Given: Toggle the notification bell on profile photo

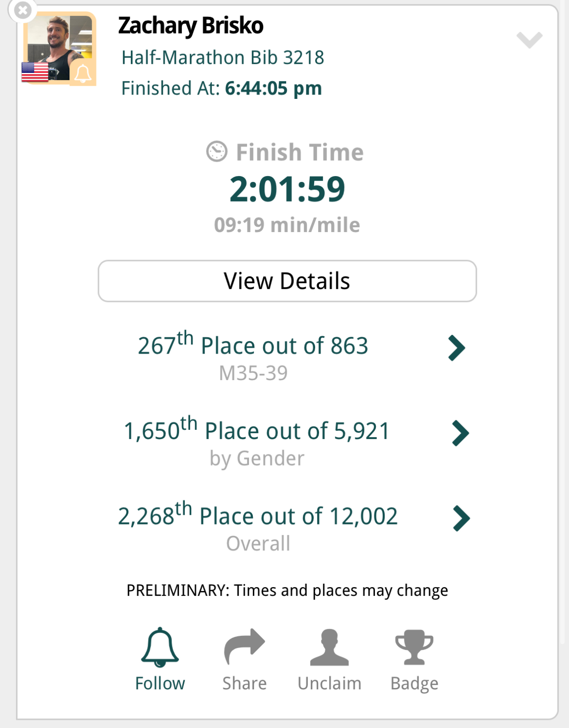Looking at the screenshot, I should pos(83,73).
